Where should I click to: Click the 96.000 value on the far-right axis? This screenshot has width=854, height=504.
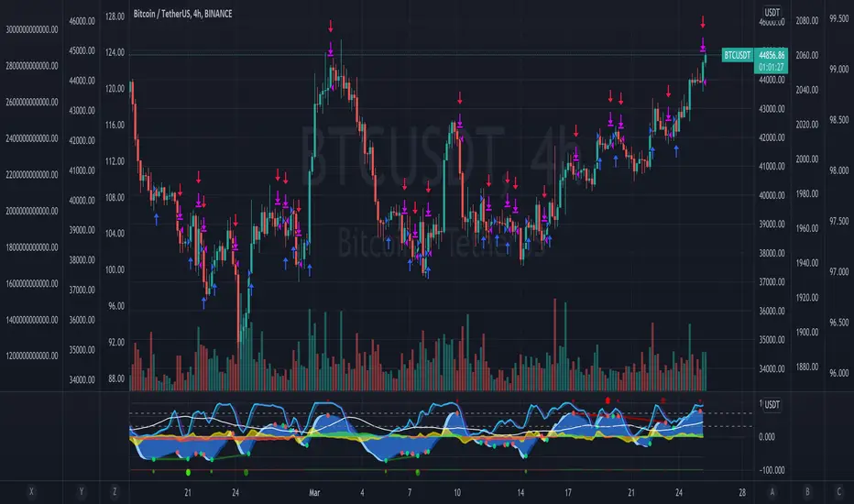pos(838,373)
